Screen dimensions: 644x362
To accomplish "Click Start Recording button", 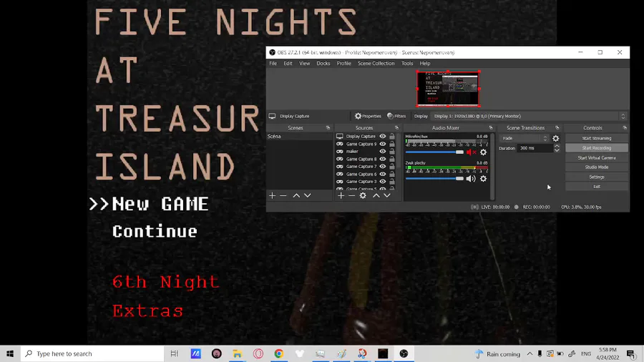I will [596, 148].
